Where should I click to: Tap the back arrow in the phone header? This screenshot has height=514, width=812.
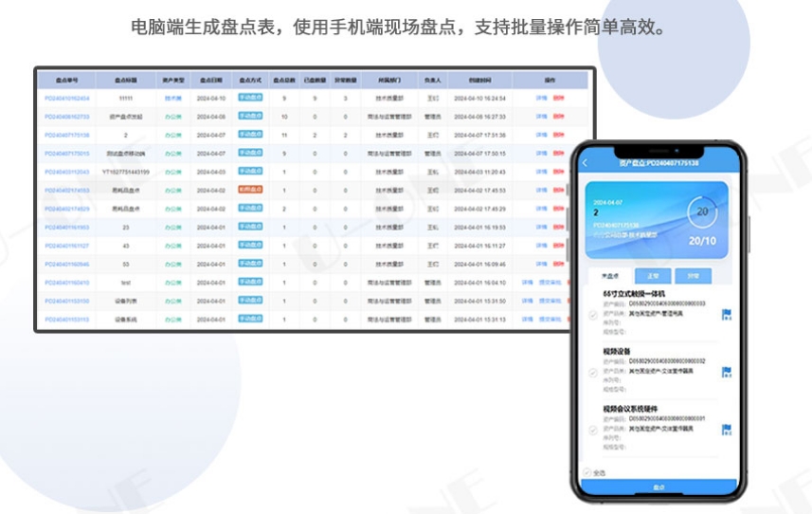pyautogui.click(x=586, y=163)
